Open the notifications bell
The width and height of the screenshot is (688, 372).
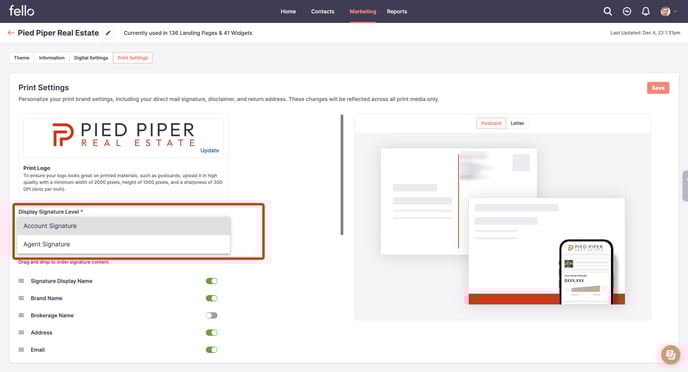645,11
